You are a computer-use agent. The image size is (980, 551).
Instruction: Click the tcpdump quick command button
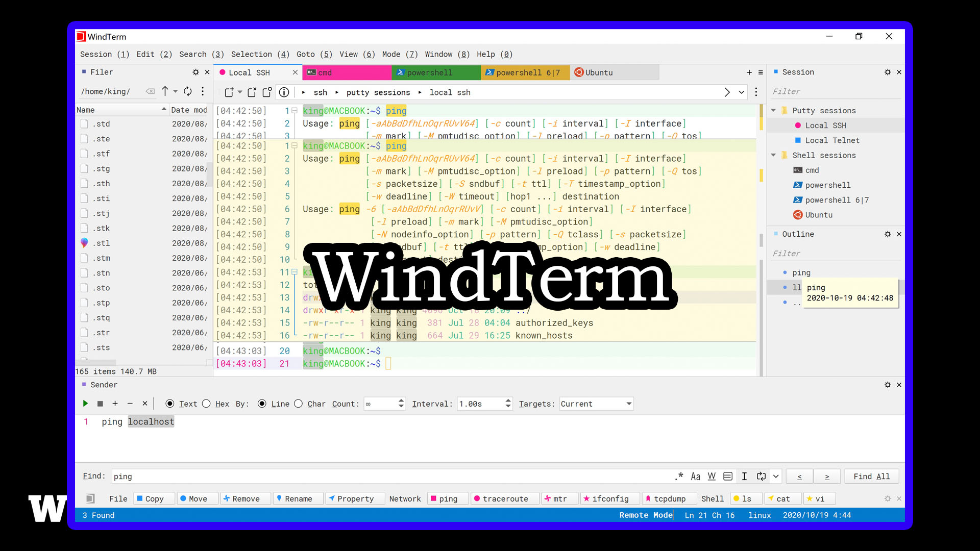tap(669, 498)
